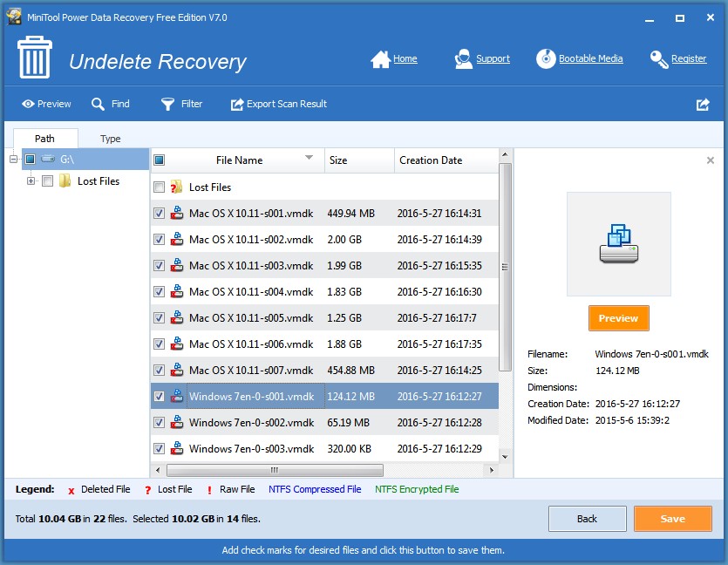Uncheck Windows 7en-0-s001.vmdk checkbox
The image size is (728, 565).
pyautogui.click(x=159, y=396)
